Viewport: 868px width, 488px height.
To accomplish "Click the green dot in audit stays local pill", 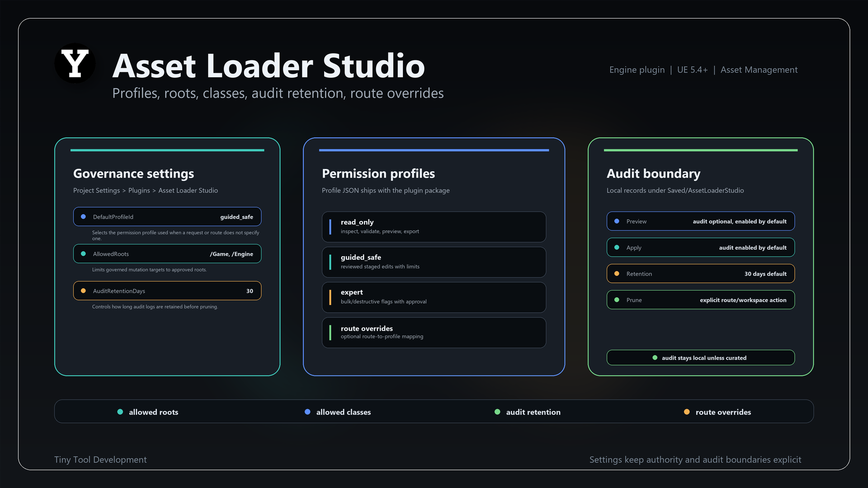I will [x=655, y=358].
